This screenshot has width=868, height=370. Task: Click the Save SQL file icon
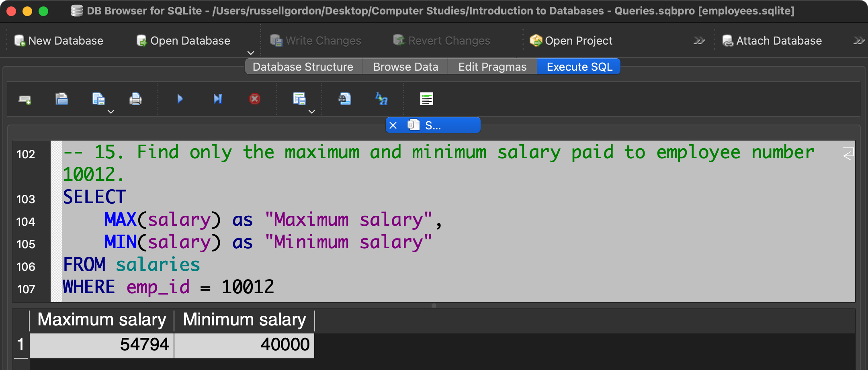(98, 99)
